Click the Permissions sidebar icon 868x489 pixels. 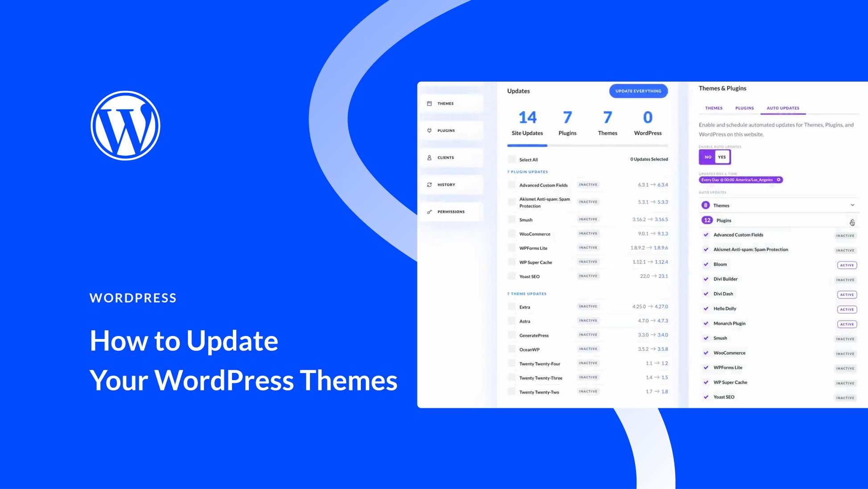tap(430, 211)
